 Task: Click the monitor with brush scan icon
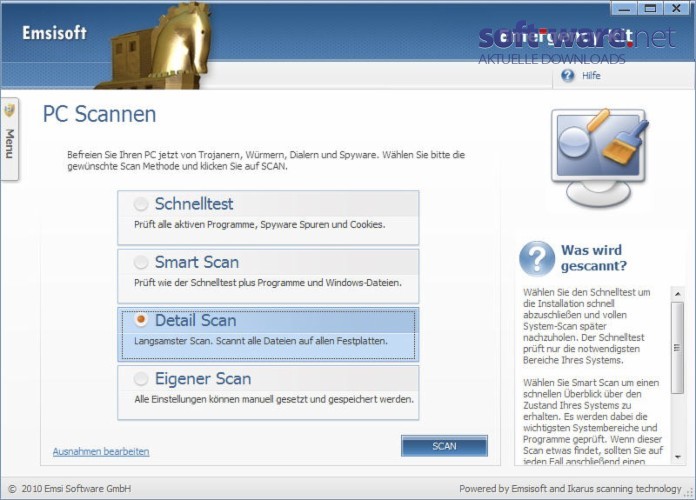click(x=598, y=158)
